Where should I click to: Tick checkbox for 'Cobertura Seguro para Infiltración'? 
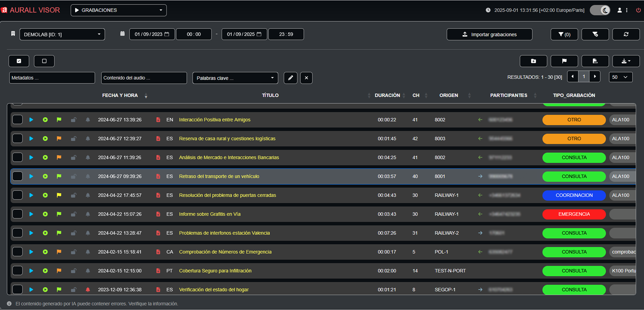17,271
